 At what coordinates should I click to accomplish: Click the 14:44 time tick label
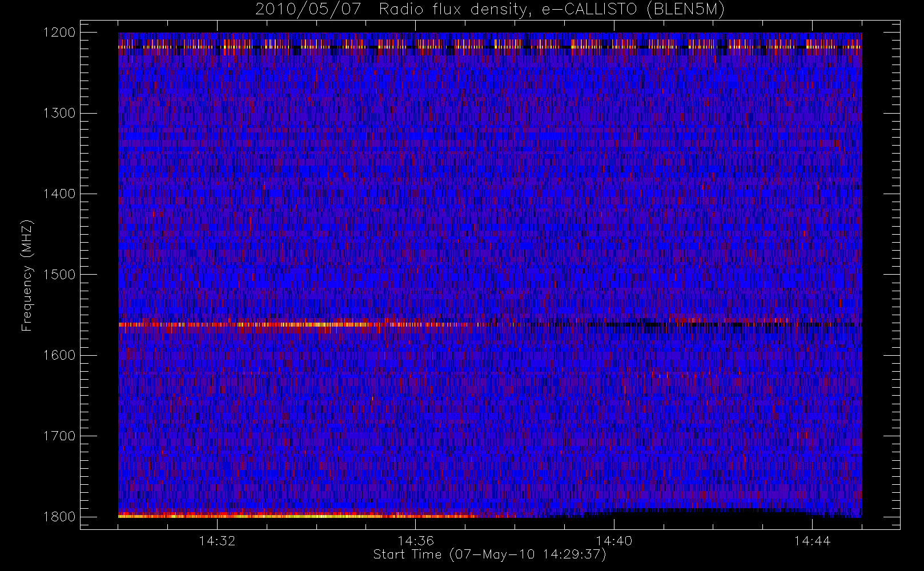(812, 541)
